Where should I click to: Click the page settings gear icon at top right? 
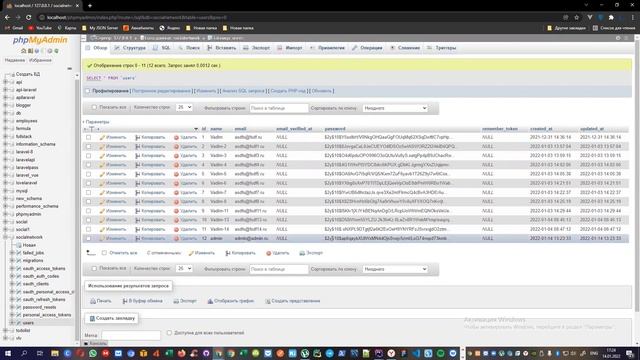(x=618, y=38)
